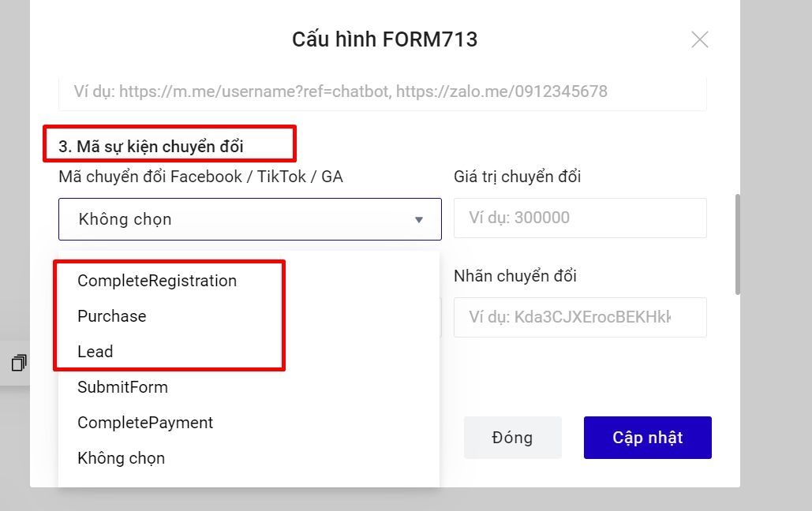Click the Giá trị chuyển đổi input
The width and height of the screenshot is (812, 511).
pos(579,218)
